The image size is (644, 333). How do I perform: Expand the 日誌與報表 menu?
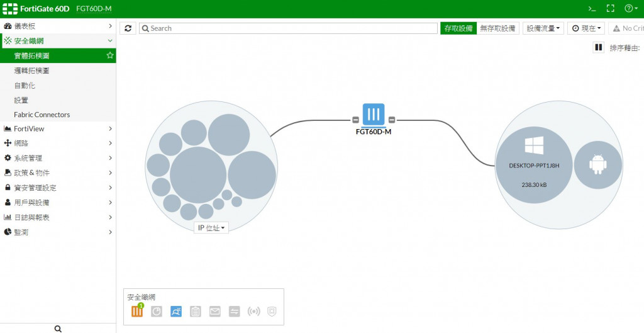click(58, 217)
